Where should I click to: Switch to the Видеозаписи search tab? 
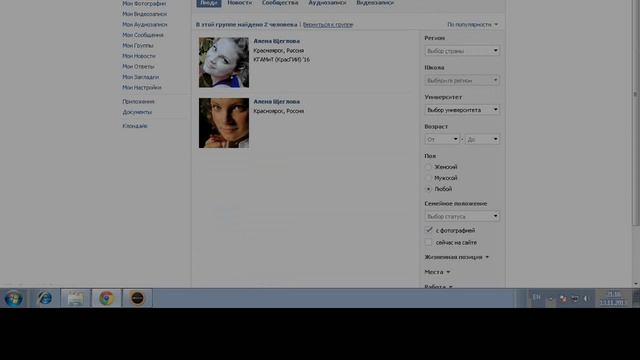pos(375,3)
